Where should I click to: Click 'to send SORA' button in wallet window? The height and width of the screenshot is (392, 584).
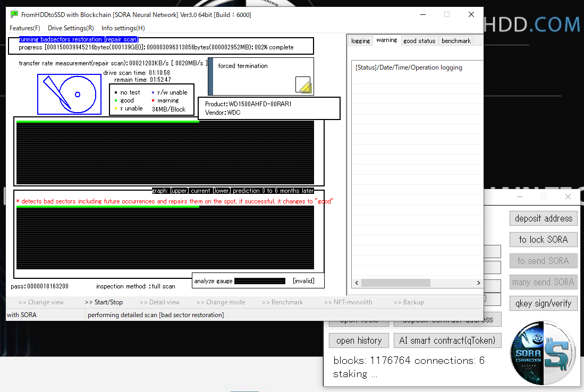[544, 261]
